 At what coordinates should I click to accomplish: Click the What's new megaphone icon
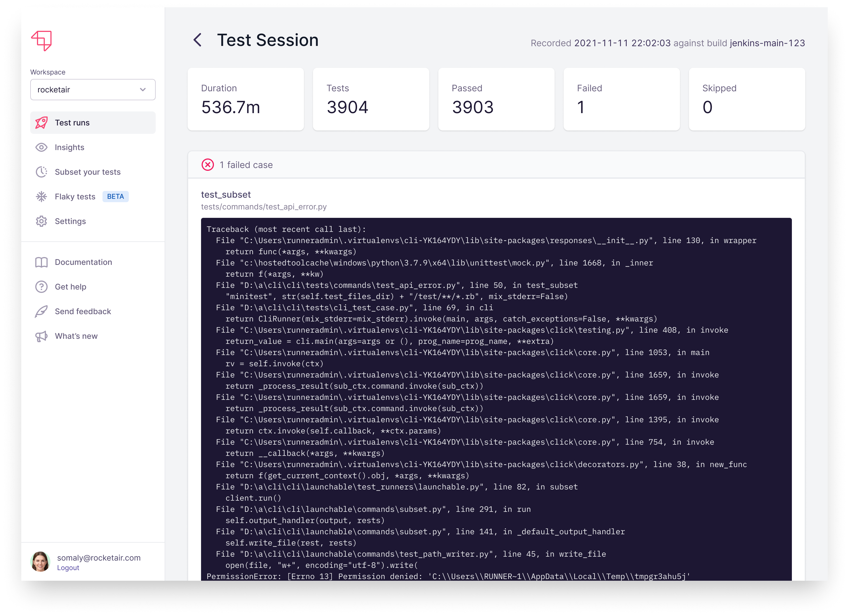(41, 336)
